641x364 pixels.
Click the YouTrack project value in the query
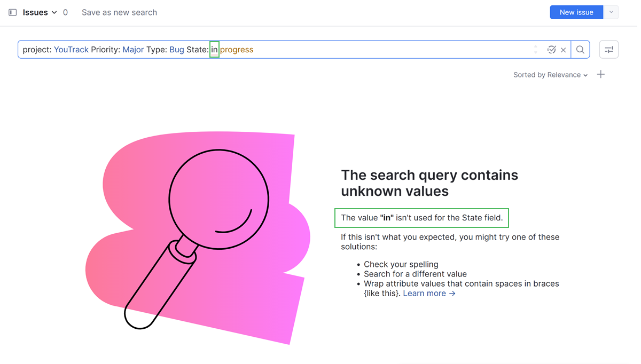coord(71,50)
